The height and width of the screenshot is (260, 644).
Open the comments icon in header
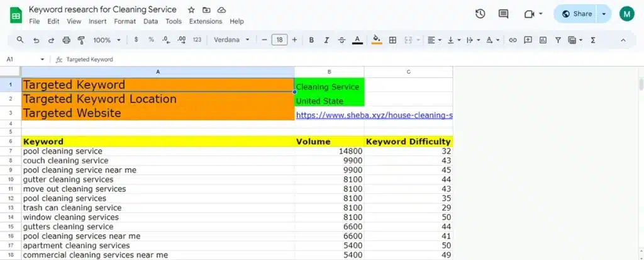pos(503,14)
